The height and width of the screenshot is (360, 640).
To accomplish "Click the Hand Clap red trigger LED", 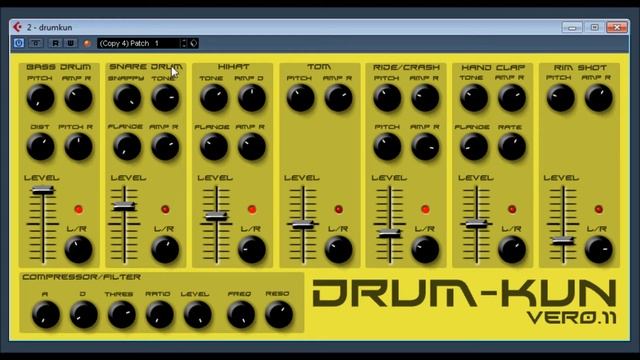I will point(512,209).
